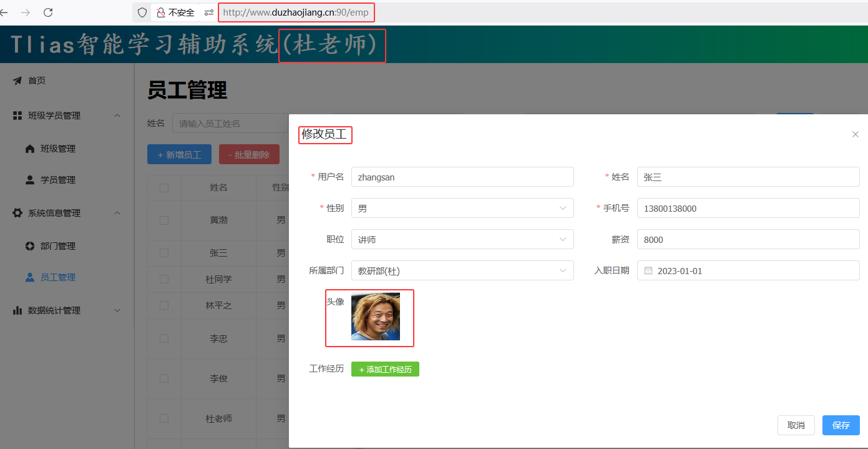Open 员工管理 in the sidebar
This screenshot has height=449, width=868.
point(57,277)
